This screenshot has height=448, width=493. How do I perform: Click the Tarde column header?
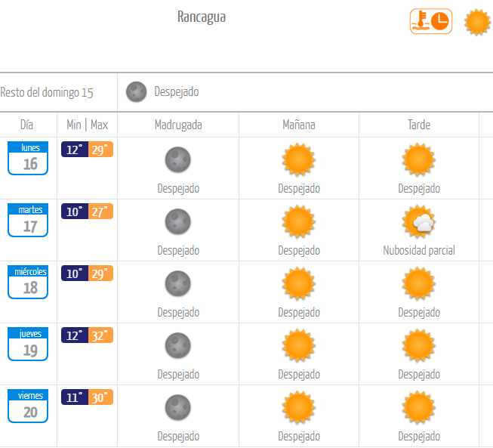419,125
